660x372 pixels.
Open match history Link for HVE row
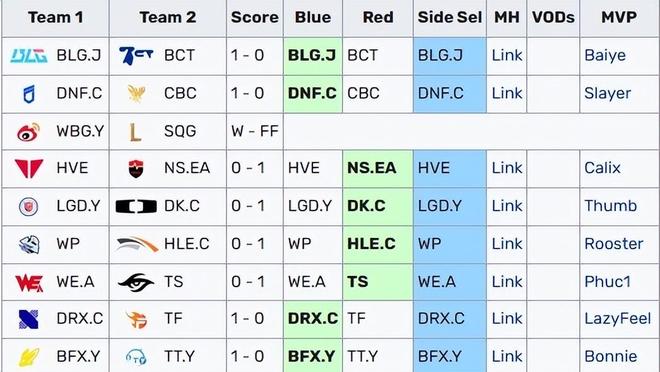point(507,168)
